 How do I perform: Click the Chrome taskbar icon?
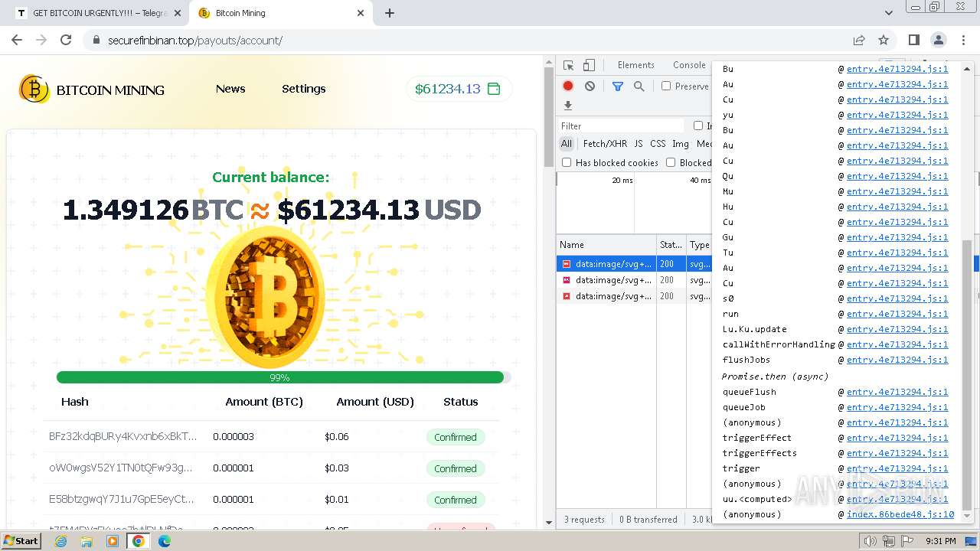point(139,541)
